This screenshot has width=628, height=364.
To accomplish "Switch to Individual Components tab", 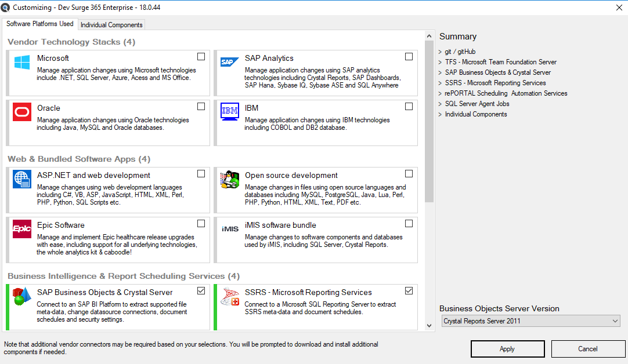I will [111, 25].
